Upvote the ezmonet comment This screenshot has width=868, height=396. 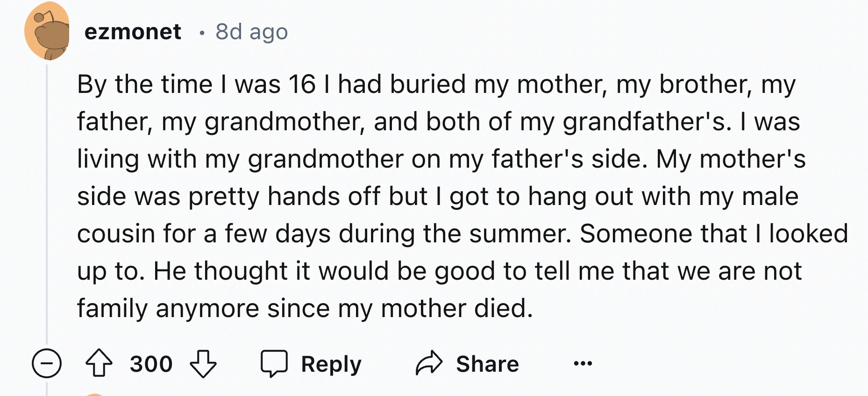tap(99, 363)
